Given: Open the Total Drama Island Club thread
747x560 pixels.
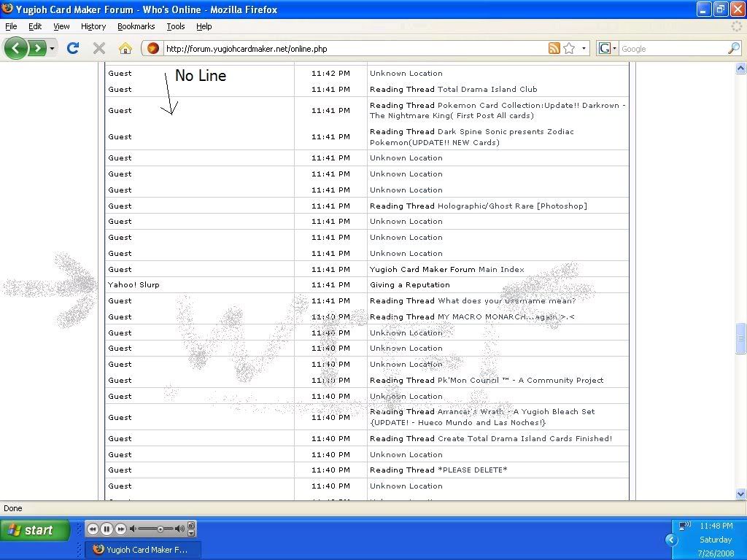Looking at the screenshot, I should pyautogui.click(x=487, y=89).
